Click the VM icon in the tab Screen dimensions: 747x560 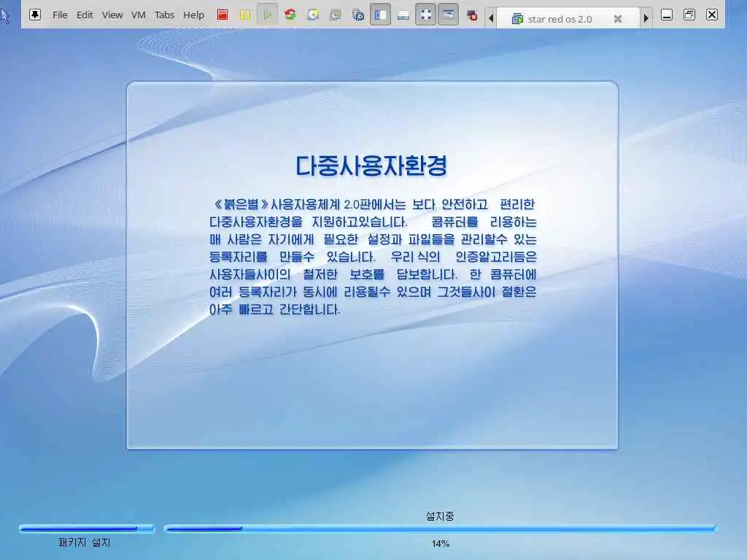517,18
